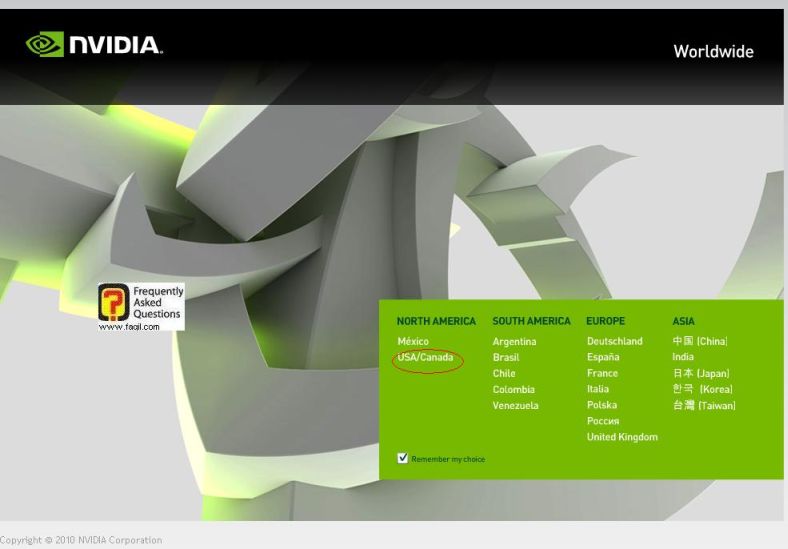Open the Brasil regional site
This screenshot has width=788, height=549.
506,357
